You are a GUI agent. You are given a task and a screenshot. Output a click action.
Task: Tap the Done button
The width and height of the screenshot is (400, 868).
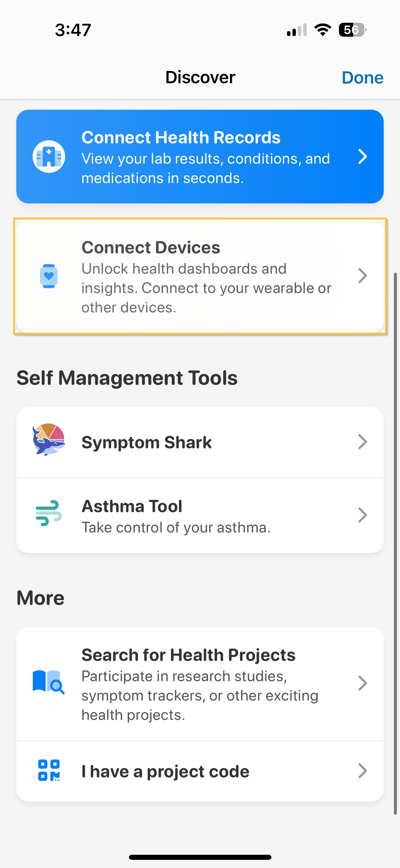tap(362, 77)
